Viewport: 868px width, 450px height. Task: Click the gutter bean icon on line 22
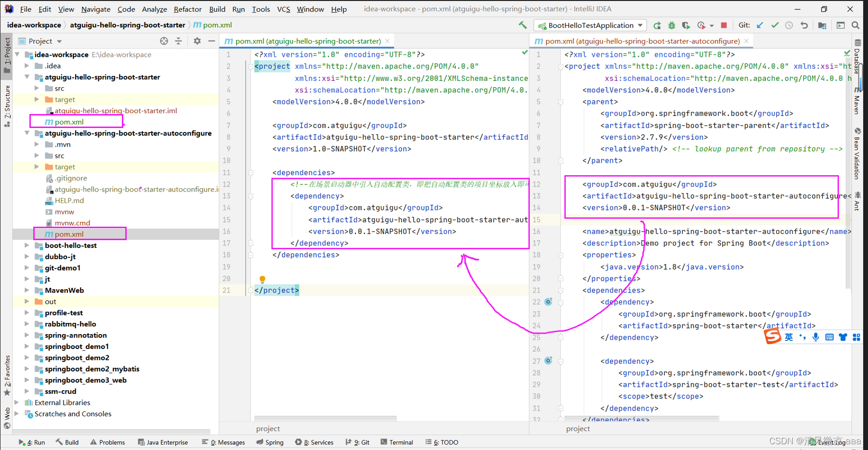(x=548, y=302)
